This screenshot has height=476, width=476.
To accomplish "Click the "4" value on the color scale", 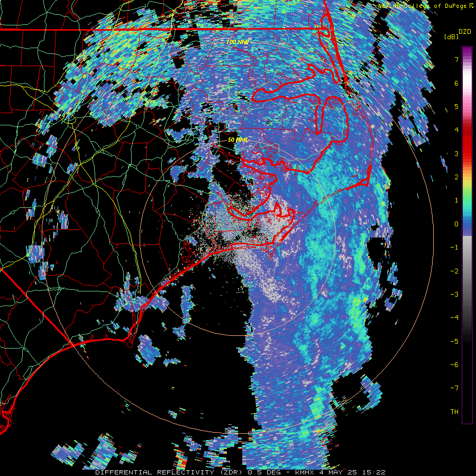I will tap(456, 130).
